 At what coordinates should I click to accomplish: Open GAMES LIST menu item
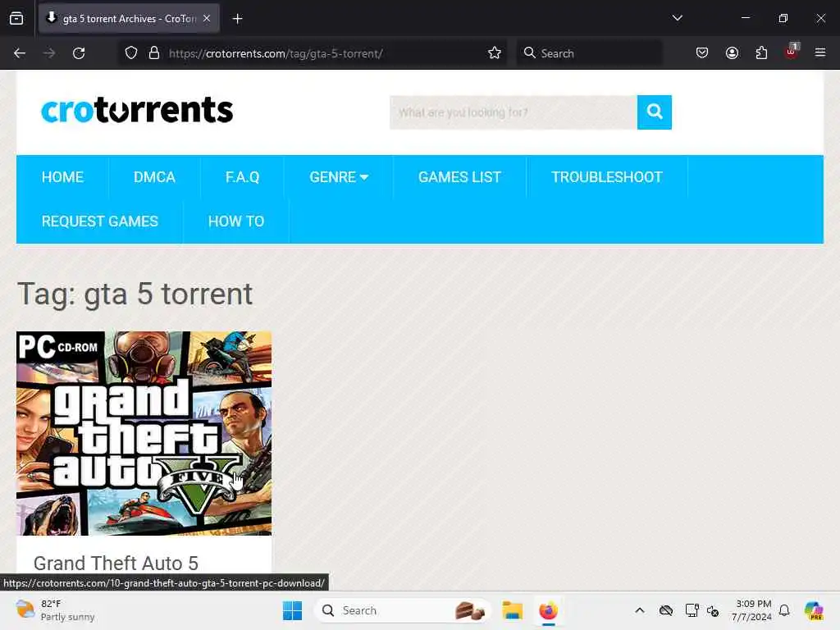[459, 177]
